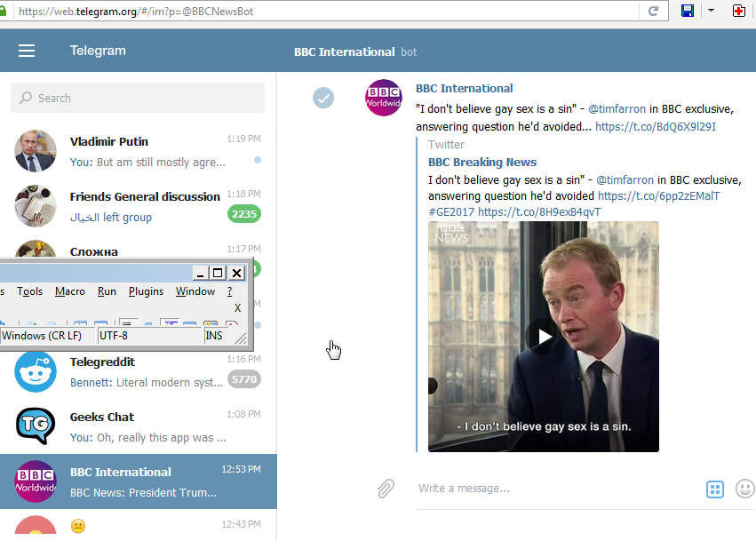Open Macro menu in the editor window
Screen dimensions: 756x541
coord(70,291)
